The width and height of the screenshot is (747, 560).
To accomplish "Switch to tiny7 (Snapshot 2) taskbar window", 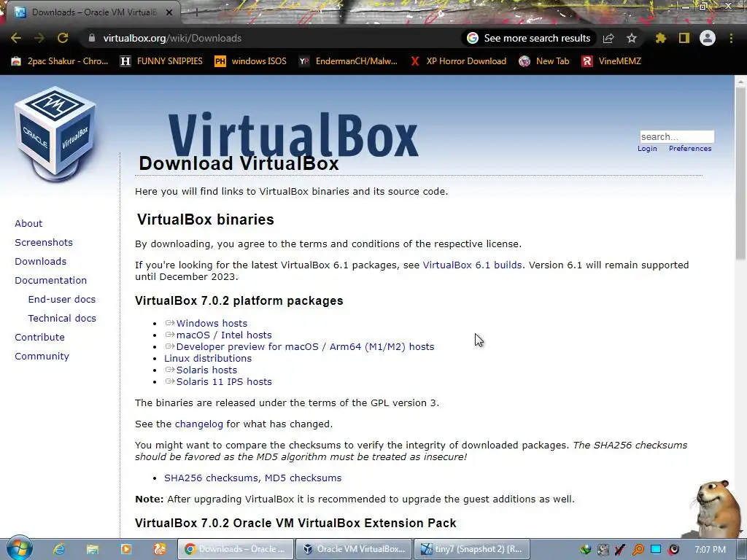I will pos(472,549).
